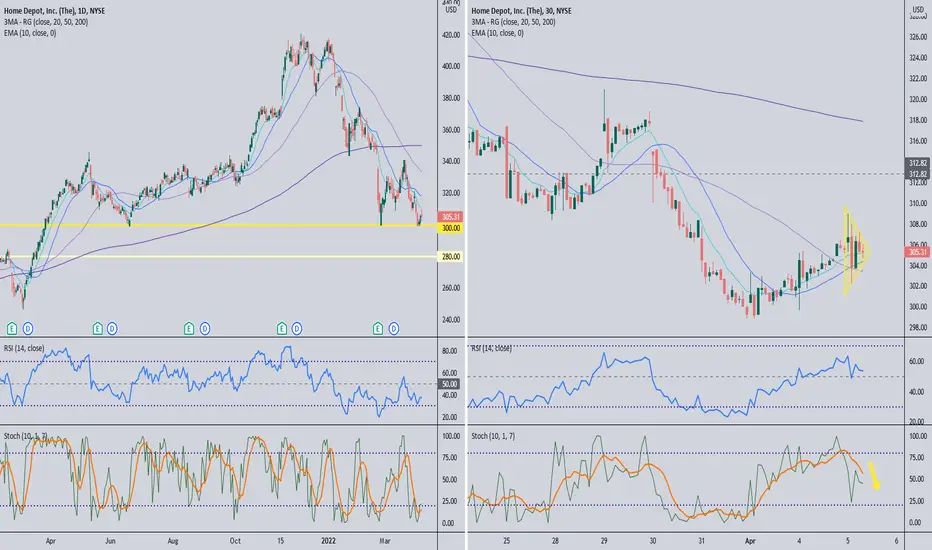
Task: Open the earnings E marker just before Mar
Action: point(377,328)
